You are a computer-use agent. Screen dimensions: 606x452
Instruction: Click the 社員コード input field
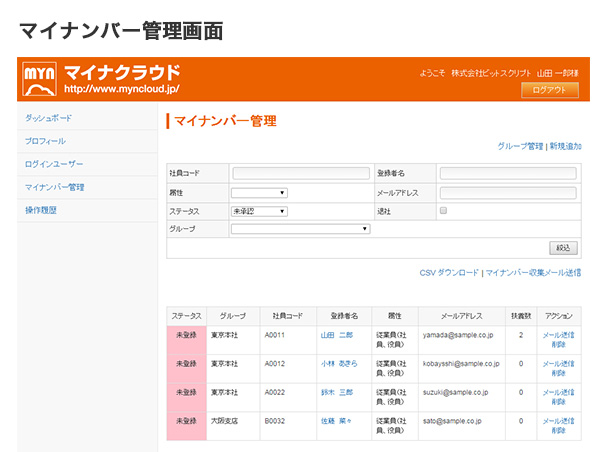[299, 174]
